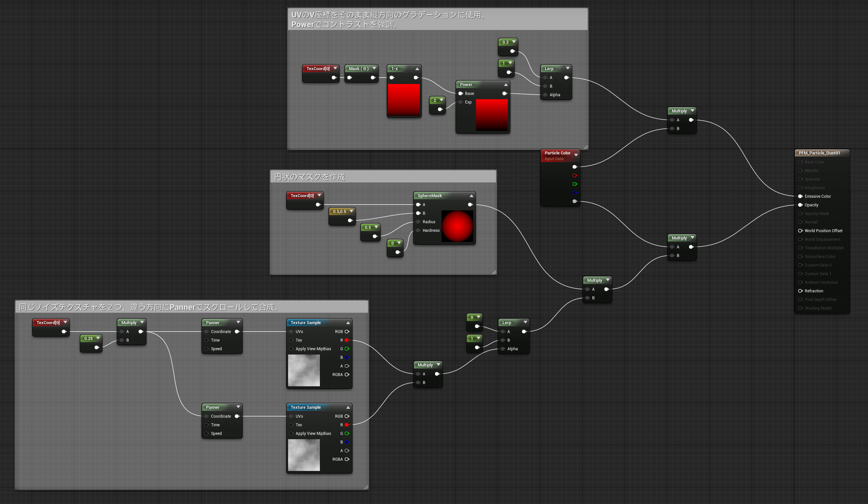Click the 1-x node red gradient preview
The height and width of the screenshot is (504, 868).
tap(404, 99)
